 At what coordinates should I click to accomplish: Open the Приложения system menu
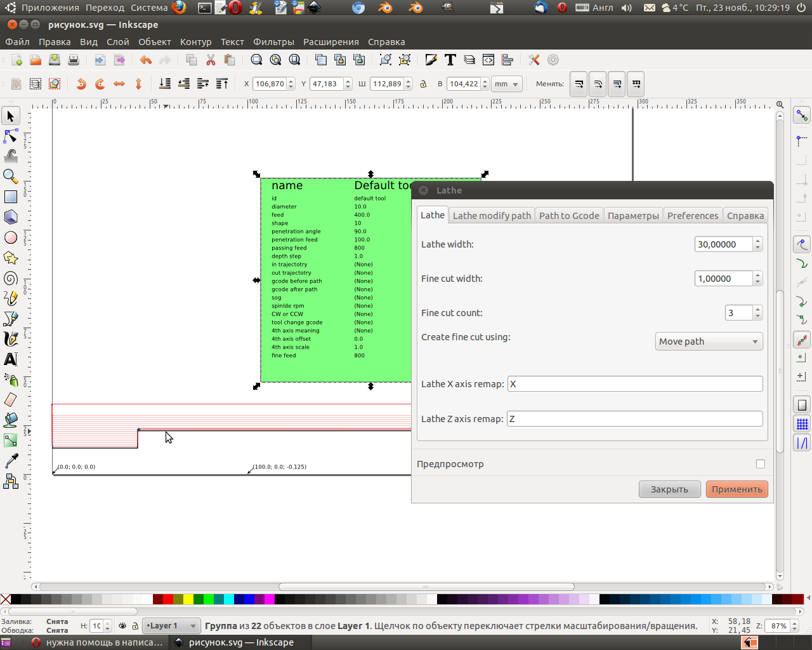point(50,8)
